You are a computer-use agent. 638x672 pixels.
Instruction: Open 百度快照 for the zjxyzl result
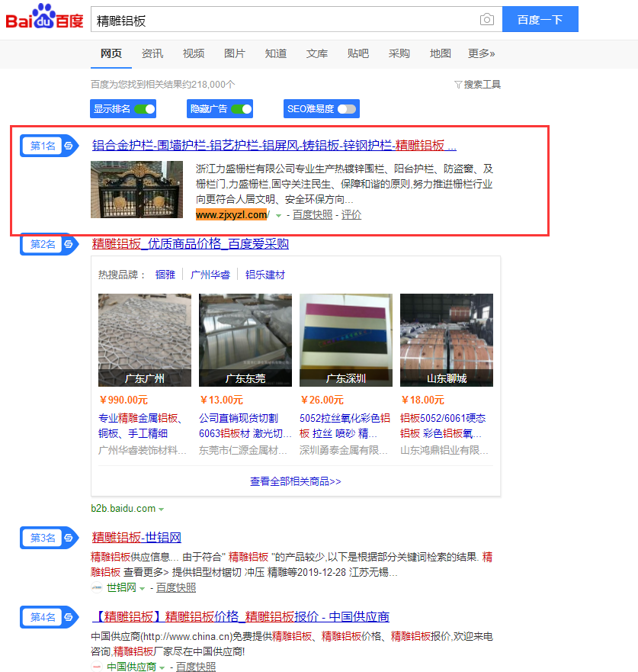point(313,214)
